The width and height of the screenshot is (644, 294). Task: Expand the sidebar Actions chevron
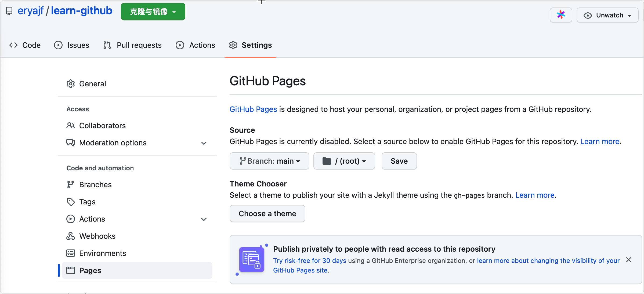(x=204, y=219)
